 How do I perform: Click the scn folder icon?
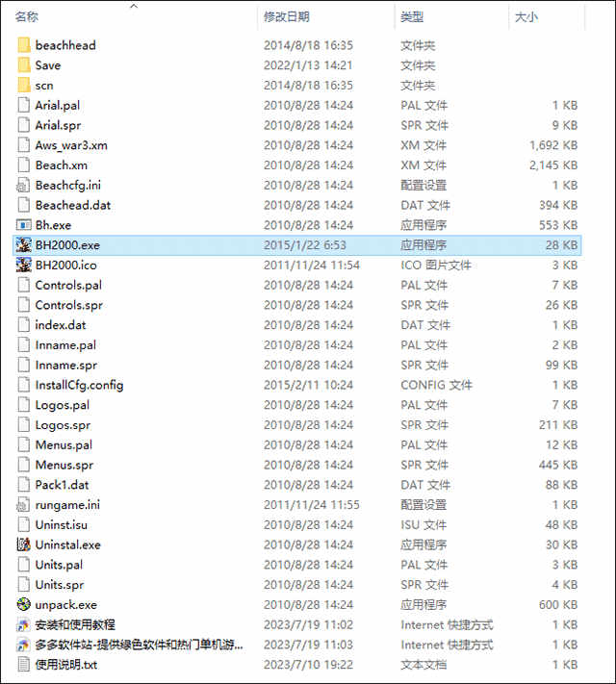click(x=24, y=86)
